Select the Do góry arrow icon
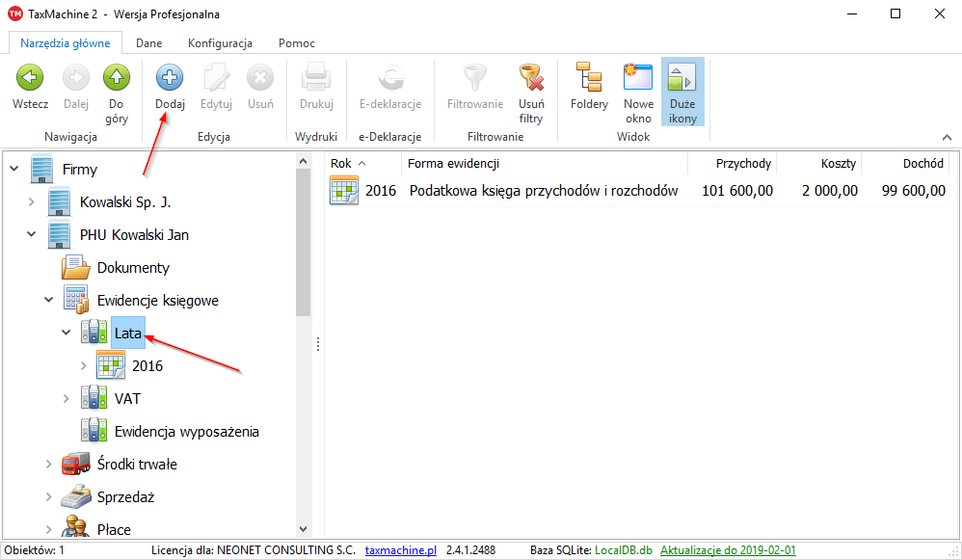Viewport: 962px width, 560px height. [x=116, y=79]
